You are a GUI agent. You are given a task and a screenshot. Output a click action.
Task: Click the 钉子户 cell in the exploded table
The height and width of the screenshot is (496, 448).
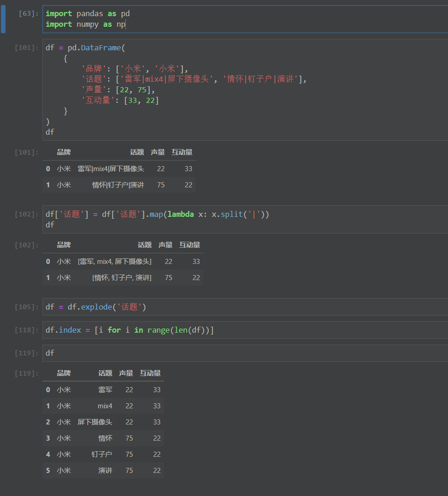102,454
